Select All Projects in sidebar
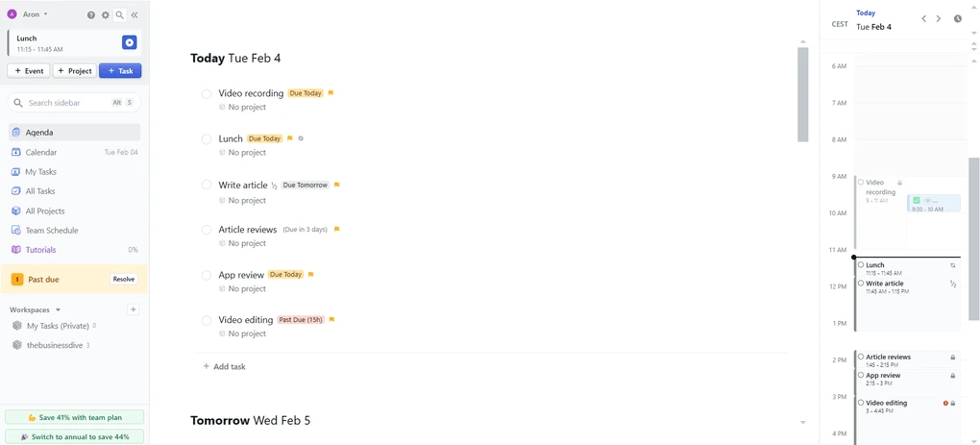Screen dimensions: 980x445 click(x=45, y=211)
